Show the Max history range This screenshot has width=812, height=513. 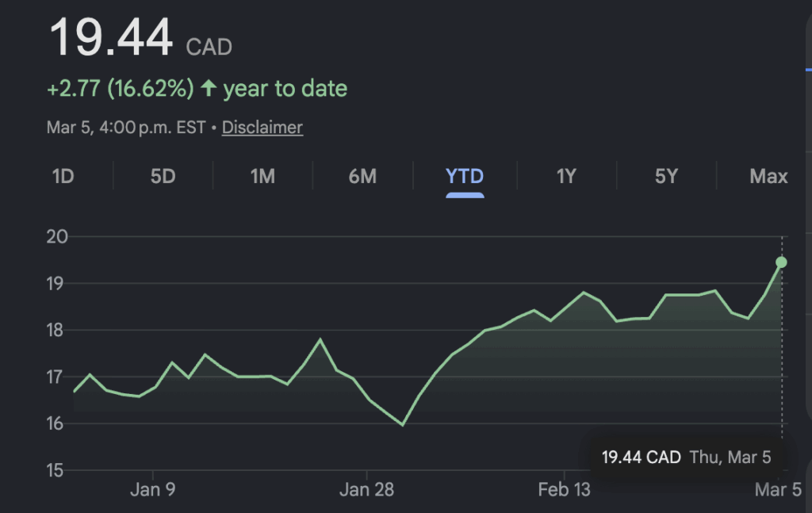(x=768, y=176)
